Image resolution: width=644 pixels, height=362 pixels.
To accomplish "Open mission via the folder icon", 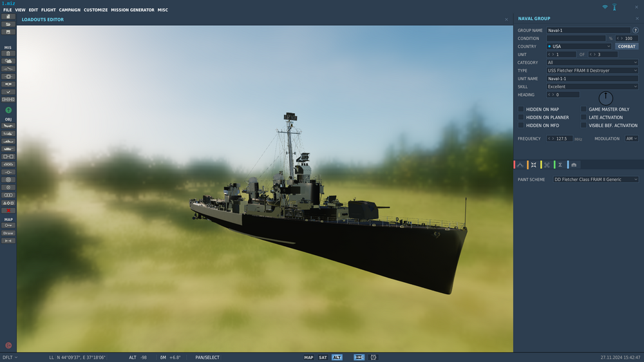I will point(8,24).
